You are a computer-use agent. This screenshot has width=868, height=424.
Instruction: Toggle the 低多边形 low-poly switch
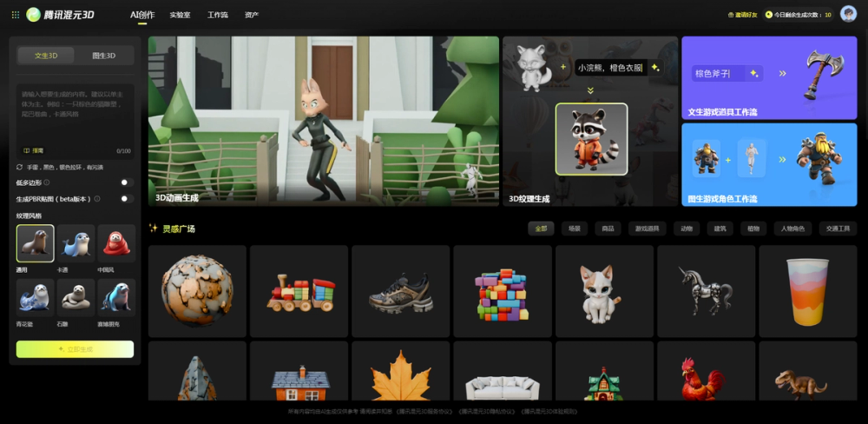[127, 182]
